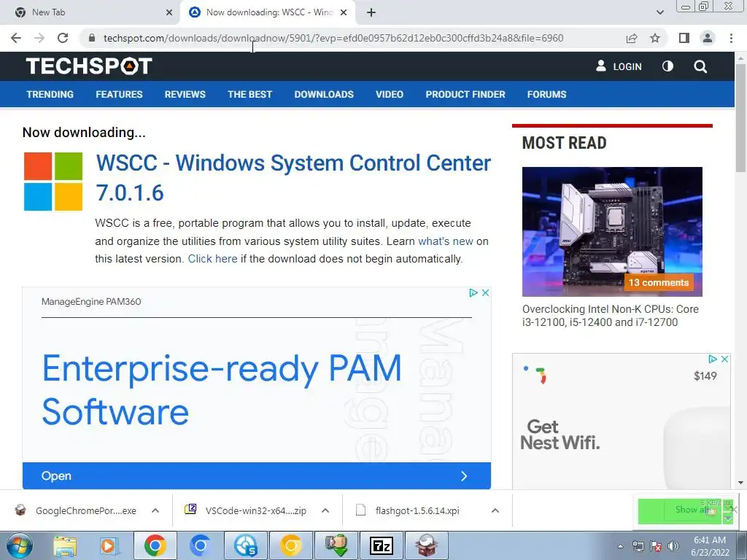Click the 13 comments badge
The height and width of the screenshot is (560, 747).
[x=659, y=282]
